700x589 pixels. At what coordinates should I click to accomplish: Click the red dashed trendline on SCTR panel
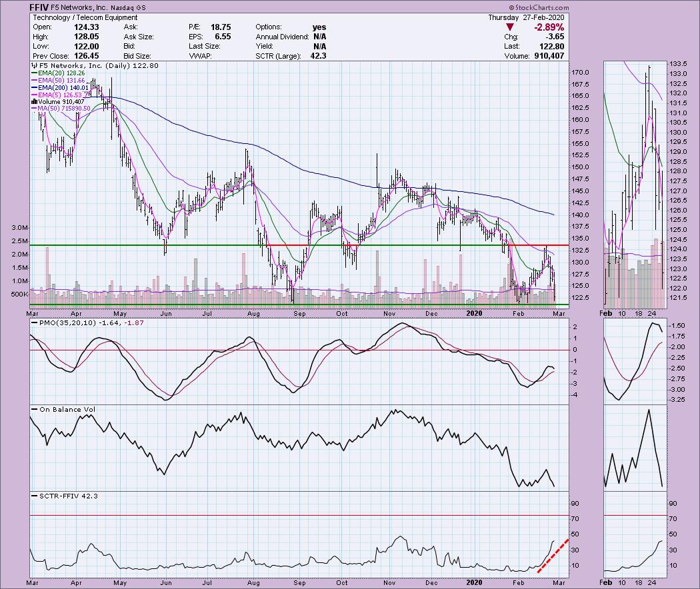[553, 556]
